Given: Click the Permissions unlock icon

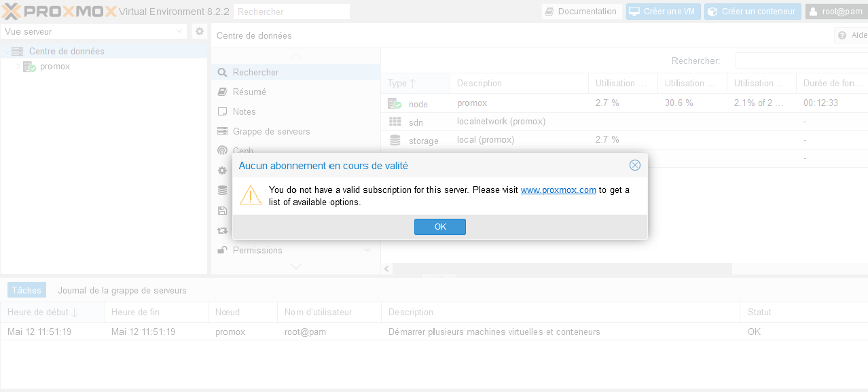Looking at the screenshot, I should [222, 250].
